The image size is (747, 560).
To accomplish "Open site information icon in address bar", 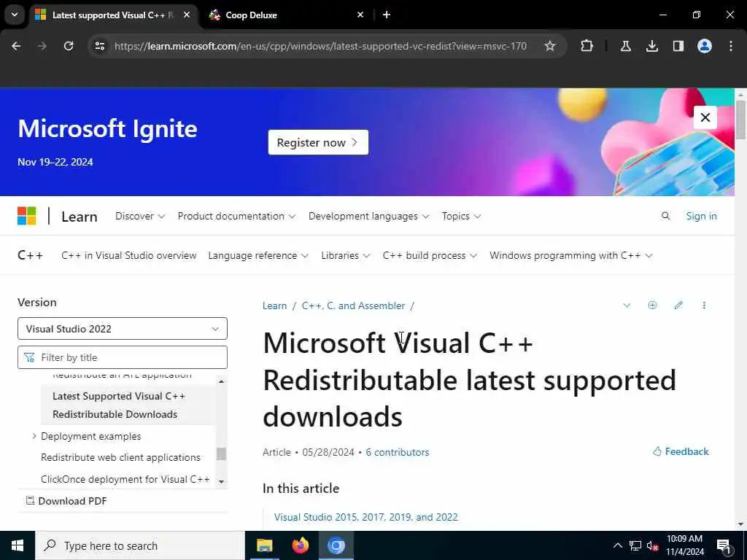I will click(x=100, y=46).
